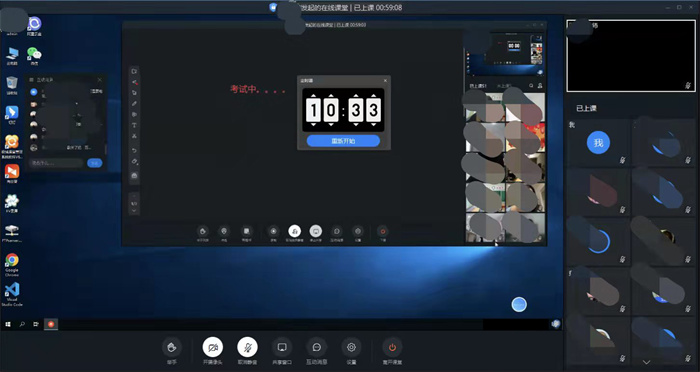Image resolution: width=700 pixels, height=372 pixels.
Task: Toggle the 开摄像头 camera button
Action: pyautogui.click(x=212, y=347)
